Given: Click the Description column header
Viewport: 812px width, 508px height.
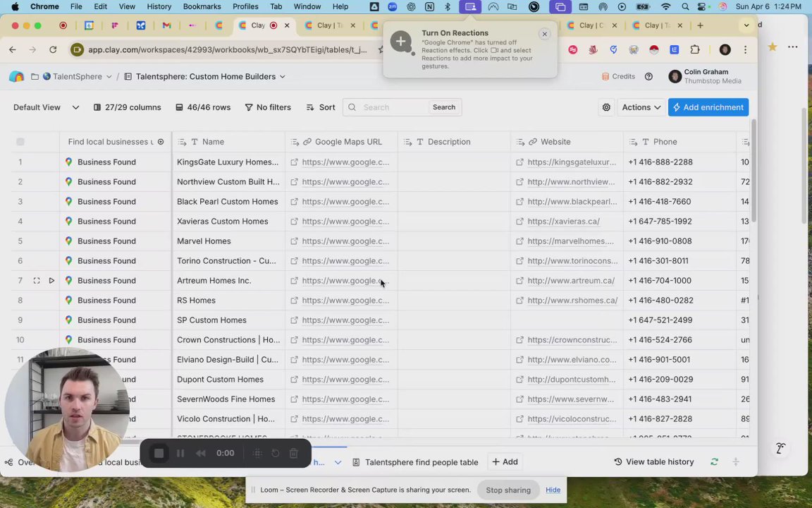Looking at the screenshot, I should coord(454,142).
